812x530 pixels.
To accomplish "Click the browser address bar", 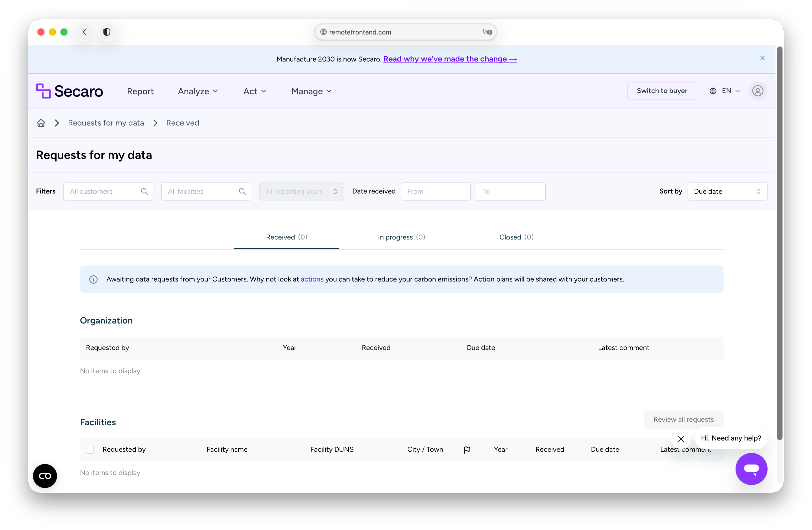I will click(405, 32).
